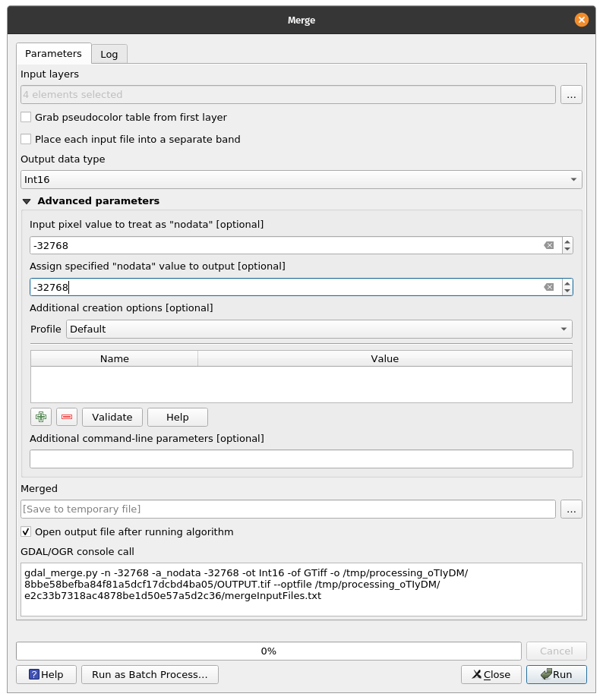Decrease the output nodata value with the down arrow
Screen dimensions: 603x700
(567, 291)
